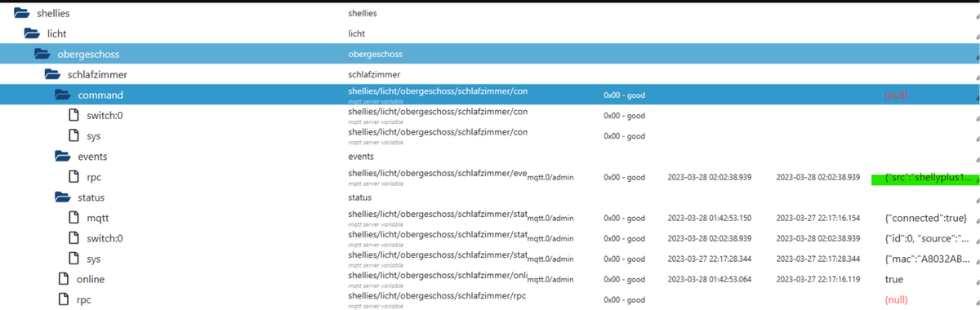Click the (null) value in command row
The width and height of the screenshot is (980, 310).
pyautogui.click(x=896, y=95)
